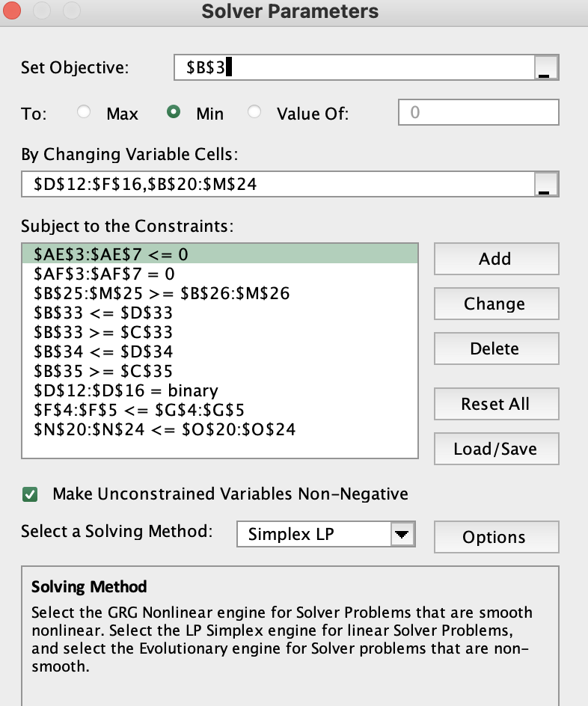Select the $D$12:$D$16 = binary constraint

[x=126, y=390]
